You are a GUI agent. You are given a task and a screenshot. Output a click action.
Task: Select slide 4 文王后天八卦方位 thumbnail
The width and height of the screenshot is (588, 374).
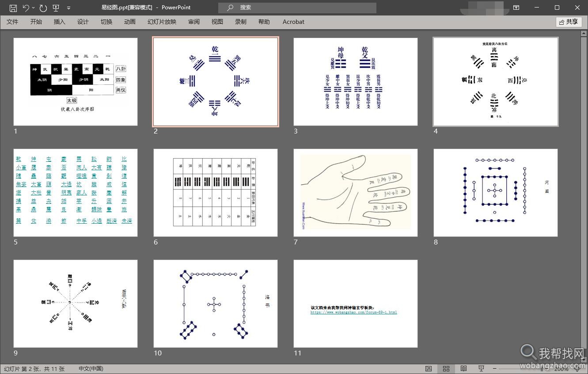point(496,81)
